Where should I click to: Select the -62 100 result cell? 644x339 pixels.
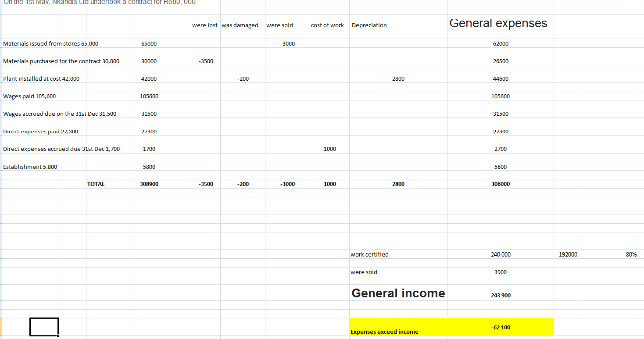pyautogui.click(x=501, y=328)
